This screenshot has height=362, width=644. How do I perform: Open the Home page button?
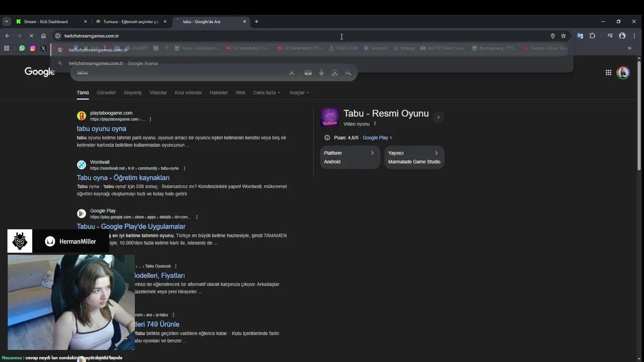[x=43, y=36]
